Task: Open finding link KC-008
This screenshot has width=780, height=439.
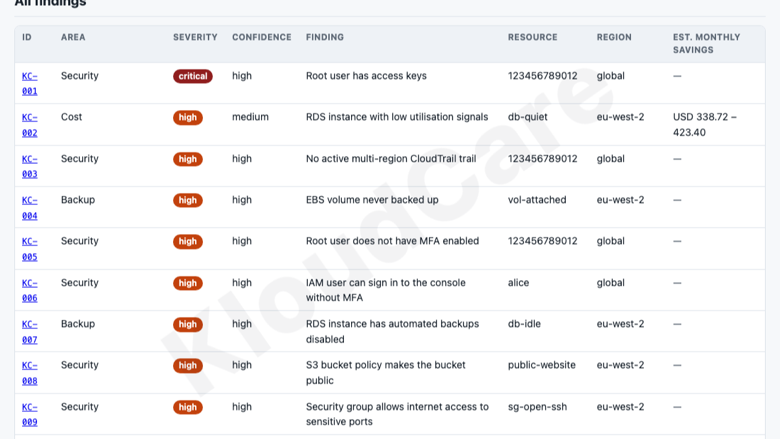Action: (x=29, y=373)
